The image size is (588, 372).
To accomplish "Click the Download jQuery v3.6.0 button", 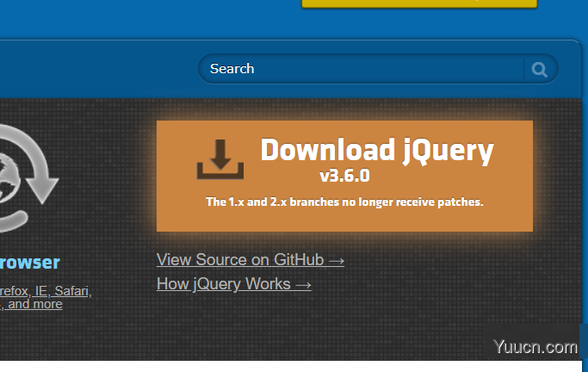I will tap(344, 176).
